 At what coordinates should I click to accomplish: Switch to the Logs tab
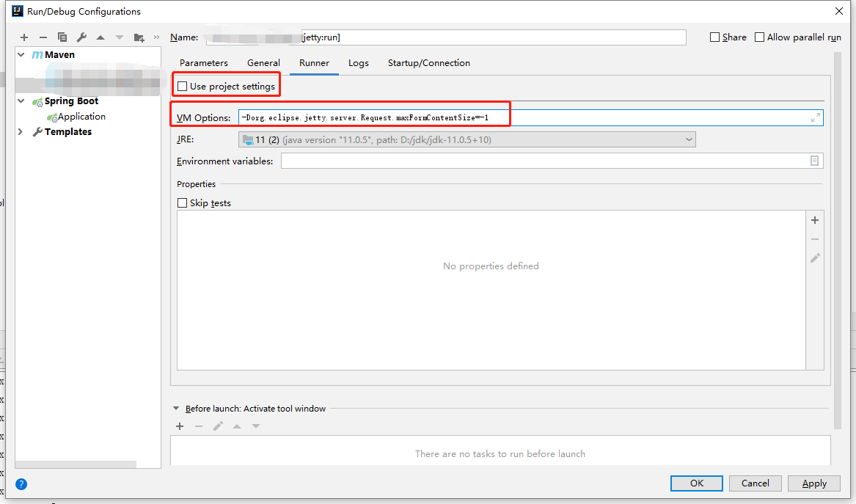point(358,63)
